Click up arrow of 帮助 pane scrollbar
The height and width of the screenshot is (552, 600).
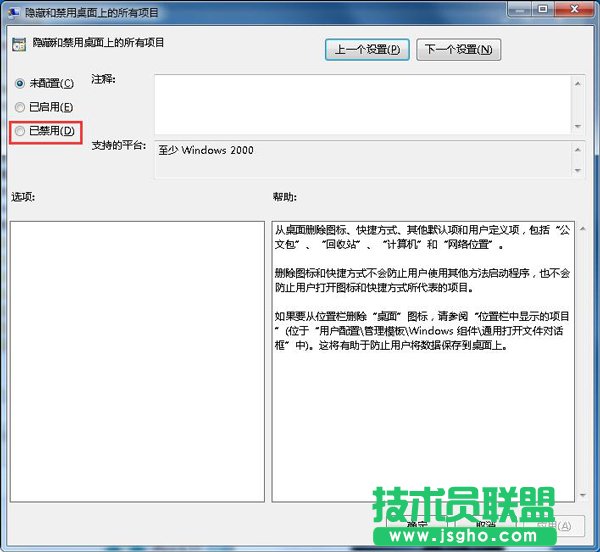pos(583,229)
